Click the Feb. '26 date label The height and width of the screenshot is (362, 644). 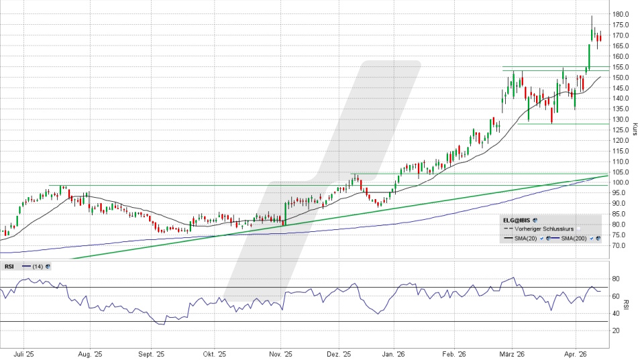(454, 354)
